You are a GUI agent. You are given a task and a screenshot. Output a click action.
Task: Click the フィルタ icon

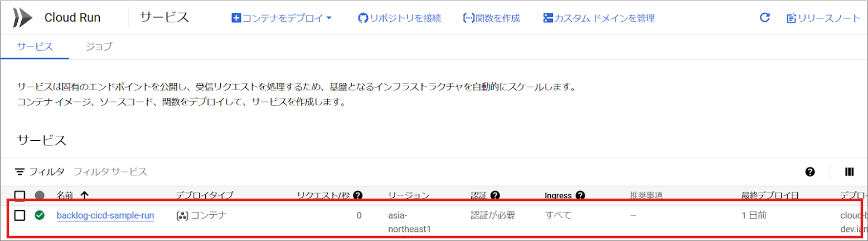click(20, 171)
